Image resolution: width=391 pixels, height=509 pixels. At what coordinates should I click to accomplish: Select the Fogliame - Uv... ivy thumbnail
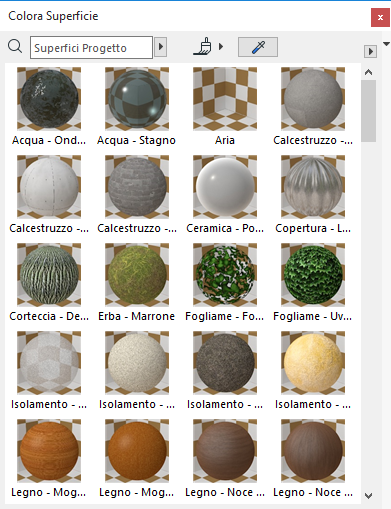pyautogui.click(x=313, y=275)
